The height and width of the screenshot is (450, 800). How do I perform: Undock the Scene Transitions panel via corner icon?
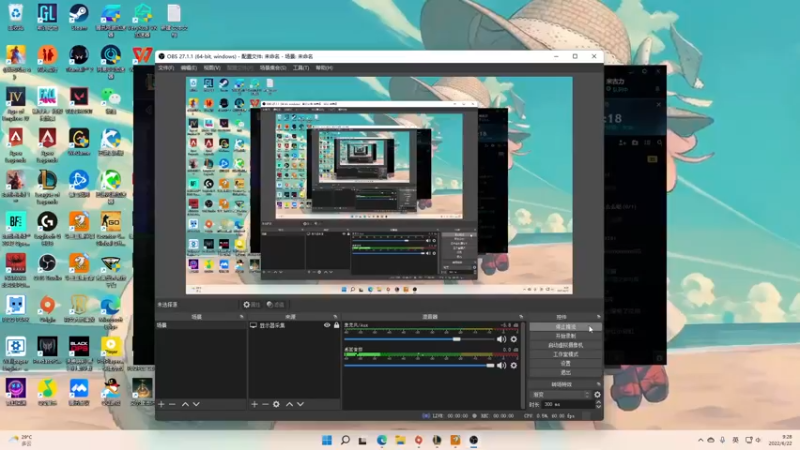tap(598, 384)
